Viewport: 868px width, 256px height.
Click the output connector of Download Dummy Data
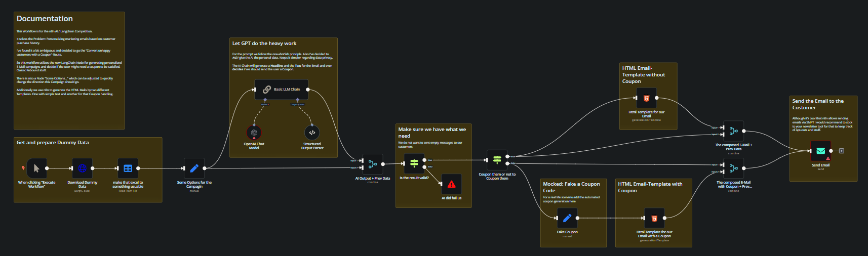click(x=93, y=168)
